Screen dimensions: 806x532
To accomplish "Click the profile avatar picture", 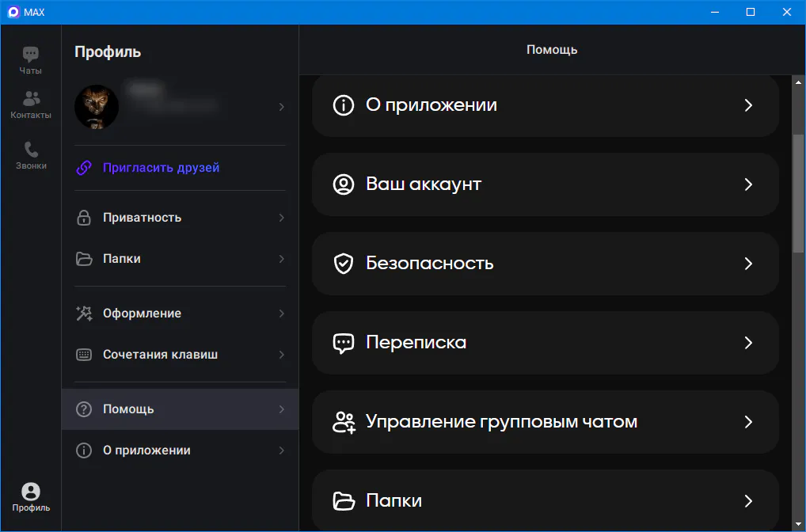I will click(x=97, y=107).
